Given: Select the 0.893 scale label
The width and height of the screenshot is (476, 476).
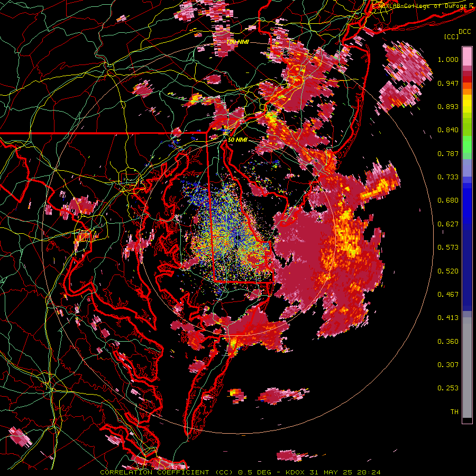Looking at the screenshot, I should tap(448, 106).
